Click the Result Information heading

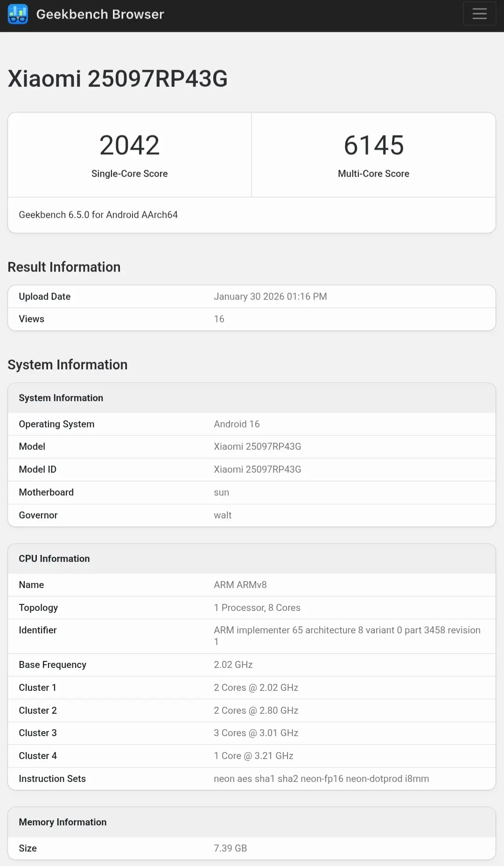(64, 267)
